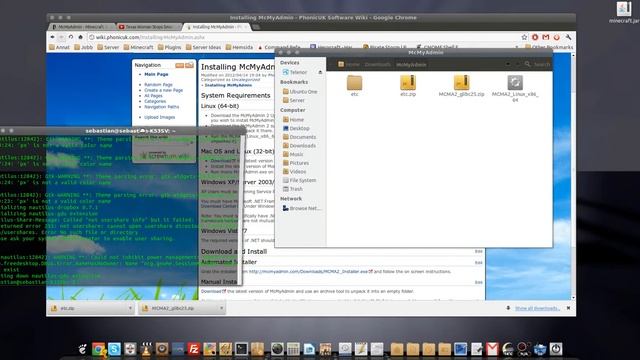Open the Jobb bookmarks folder
Viewport: 640px width, 360px height.
pyautogui.click(x=84, y=47)
